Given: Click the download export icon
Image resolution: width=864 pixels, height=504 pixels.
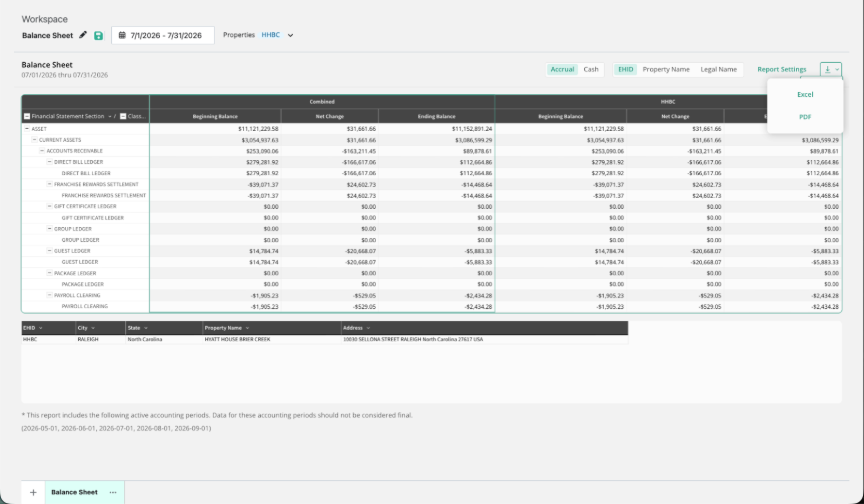Looking at the screenshot, I should (827, 69).
